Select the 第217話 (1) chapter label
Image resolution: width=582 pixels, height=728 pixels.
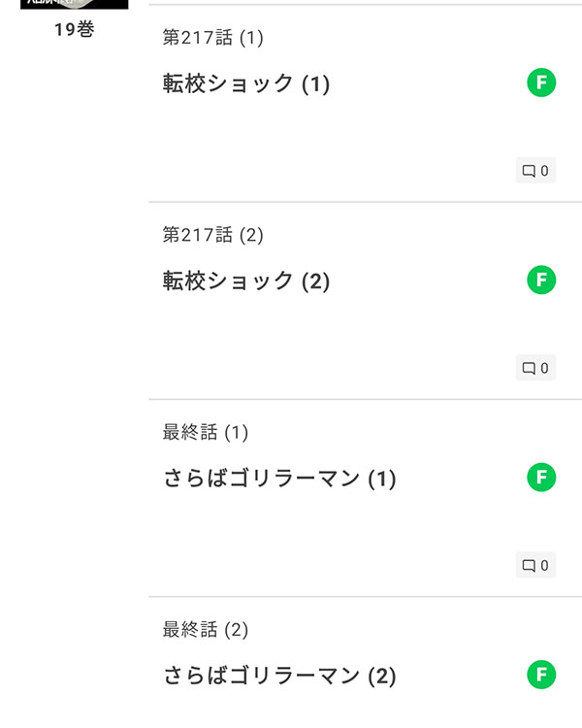click(212, 37)
